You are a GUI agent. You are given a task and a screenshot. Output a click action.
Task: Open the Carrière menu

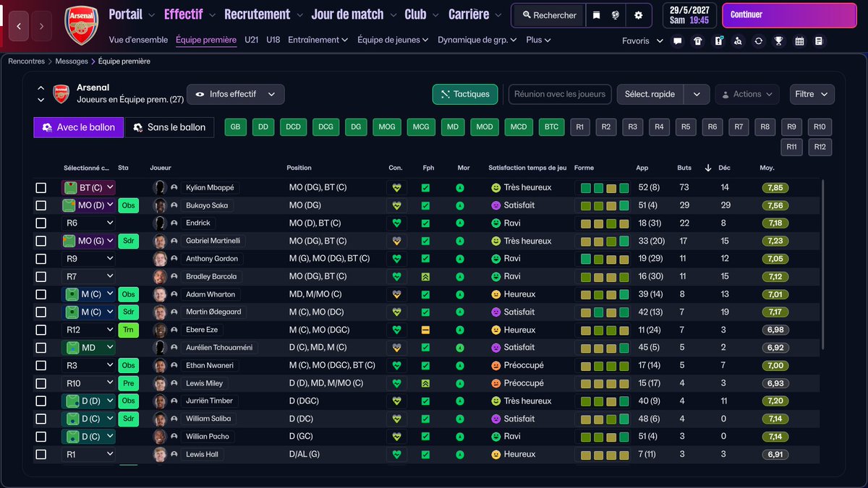coord(475,14)
